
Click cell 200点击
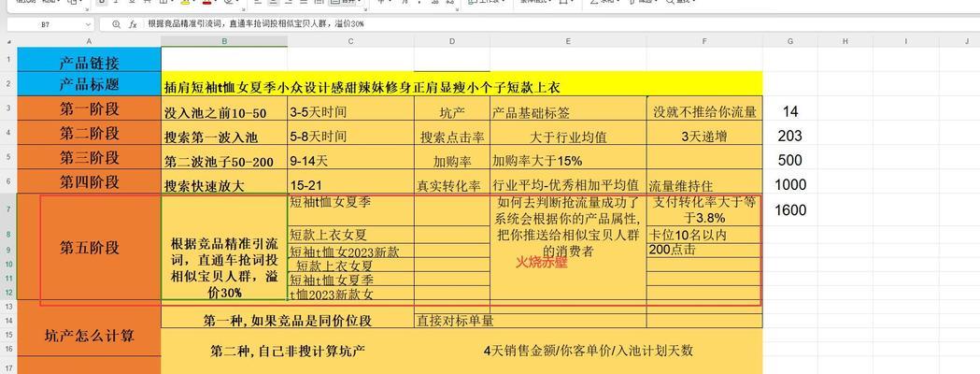click(x=704, y=251)
